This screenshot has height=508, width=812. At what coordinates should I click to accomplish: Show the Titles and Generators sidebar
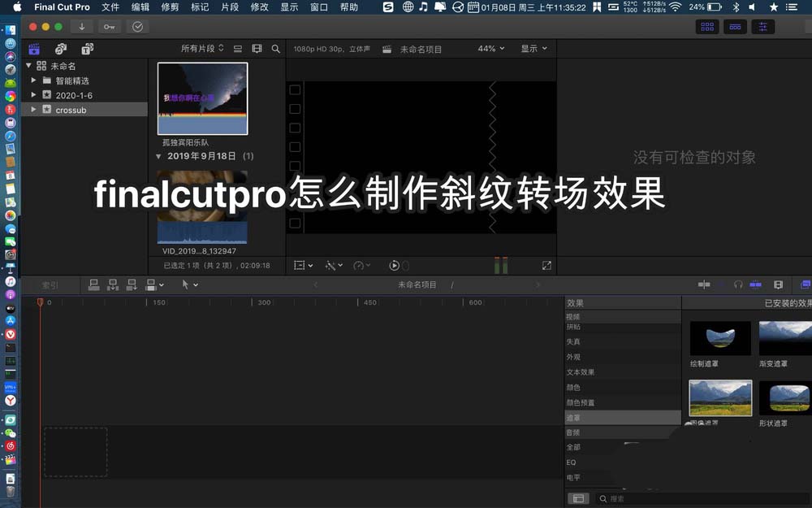pos(87,49)
